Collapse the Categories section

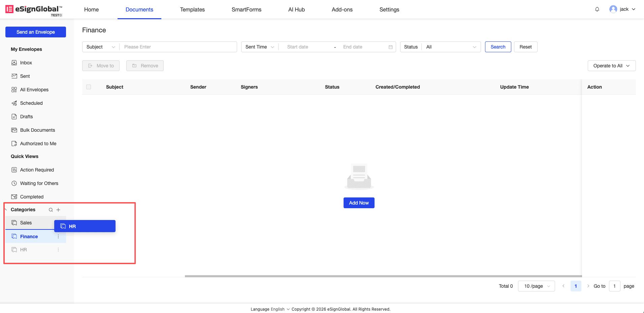coord(6,210)
